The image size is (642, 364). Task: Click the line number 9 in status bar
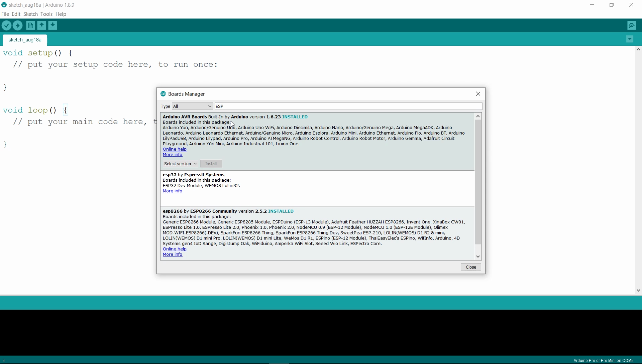[x=4, y=361]
